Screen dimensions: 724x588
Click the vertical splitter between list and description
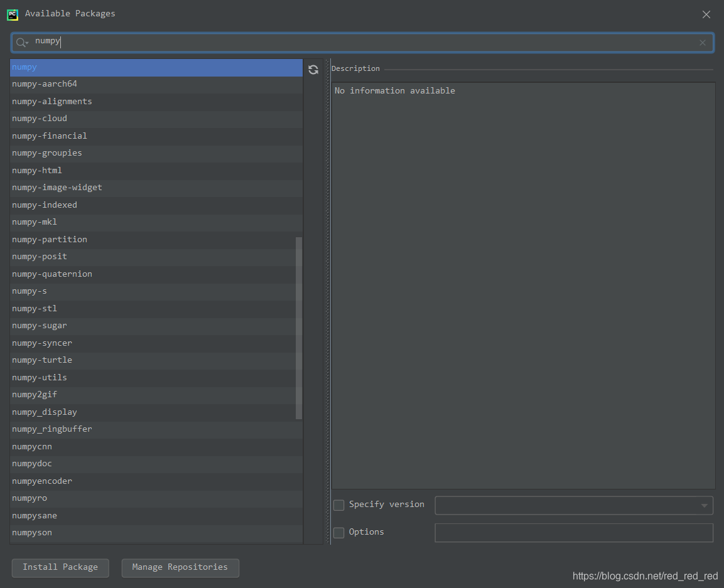coord(328,301)
